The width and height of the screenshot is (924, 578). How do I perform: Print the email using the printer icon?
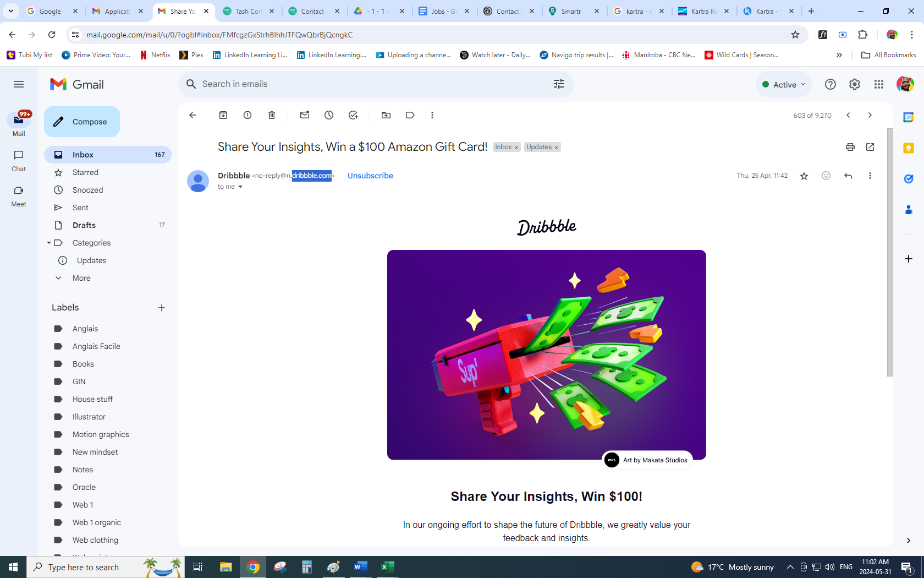click(x=850, y=147)
